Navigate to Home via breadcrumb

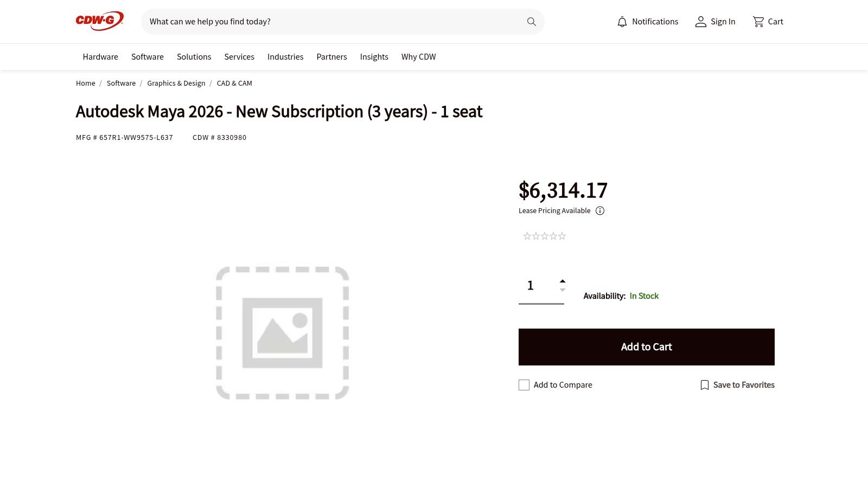[x=85, y=83]
